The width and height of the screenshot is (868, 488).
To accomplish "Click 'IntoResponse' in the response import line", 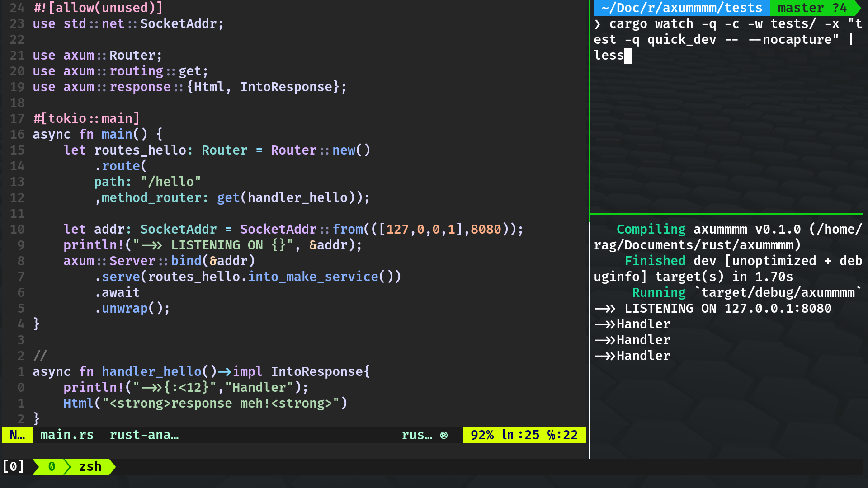I will (x=286, y=87).
